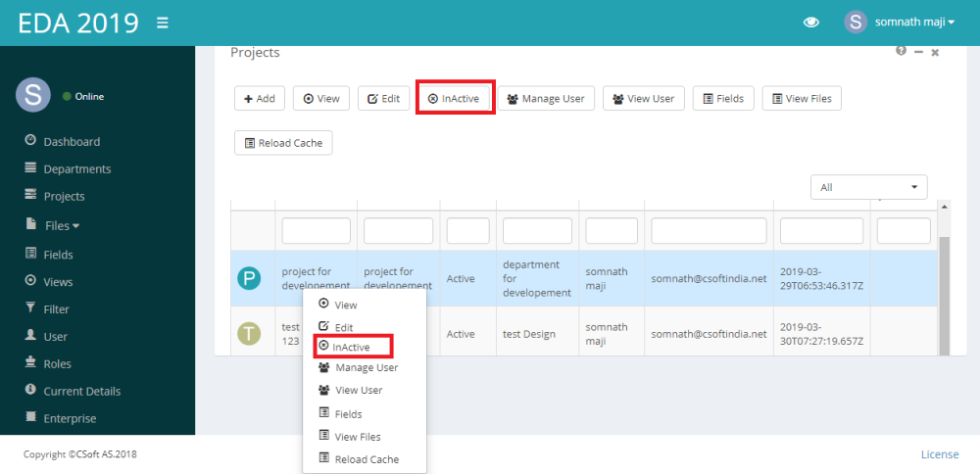Open Projects in the sidebar
980x474 pixels.
click(54, 196)
